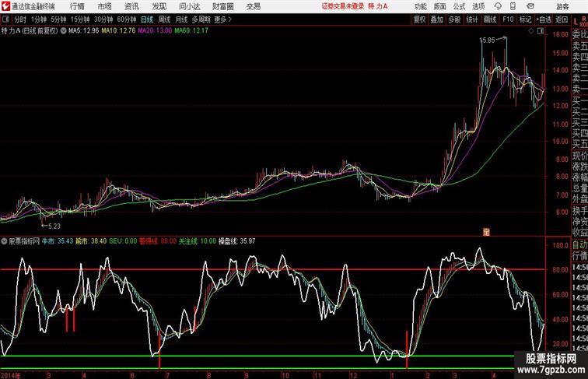
Task: Click the 游客 user account label
Action: coord(562,6)
